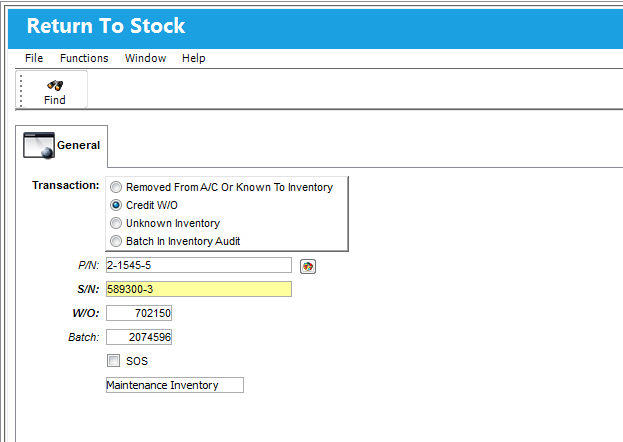623x442 pixels.
Task: Open the Help menu
Action: pyautogui.click(x=193, y=58)
